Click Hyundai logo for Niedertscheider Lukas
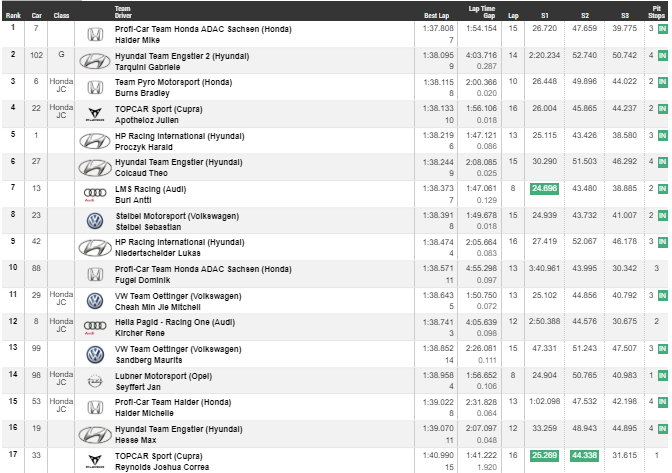 tap(95, 248)
